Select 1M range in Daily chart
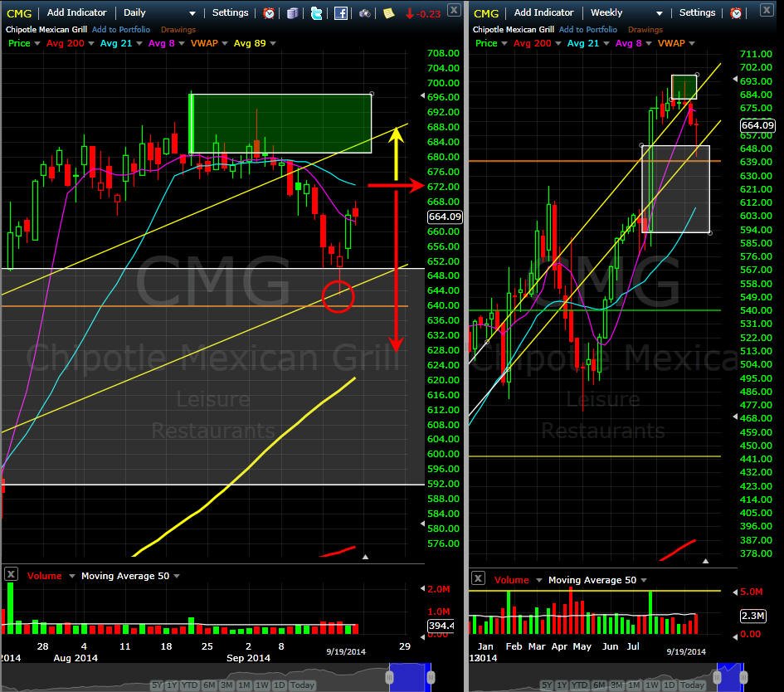784x692 pixels. pos(244,685)
